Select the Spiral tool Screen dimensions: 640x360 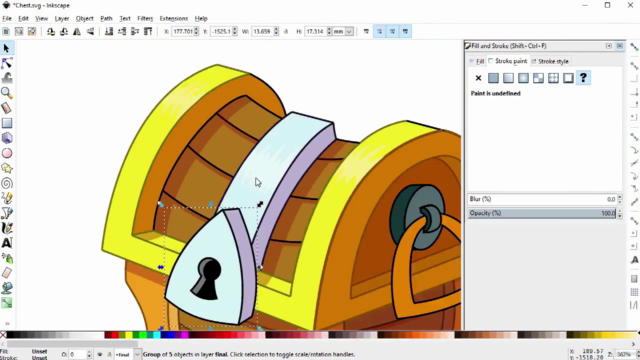click(7, 183)
